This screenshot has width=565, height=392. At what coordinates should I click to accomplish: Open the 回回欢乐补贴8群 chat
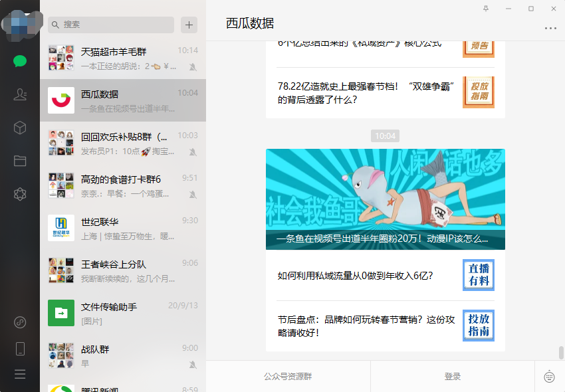pos(123,143)
